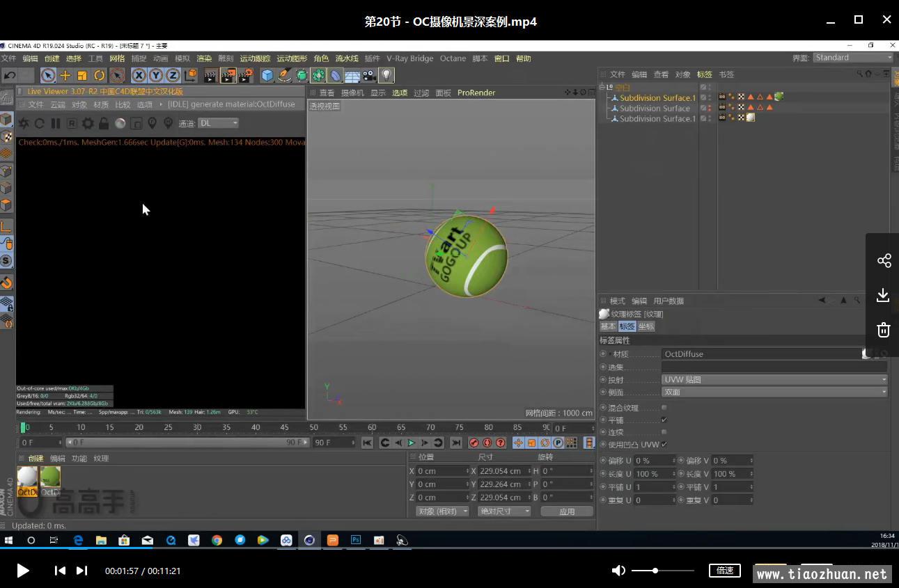The image size is (899, 588).
Task: Restart render in Live Viewer
Action: pyautogui.click(x=40, y=123)
